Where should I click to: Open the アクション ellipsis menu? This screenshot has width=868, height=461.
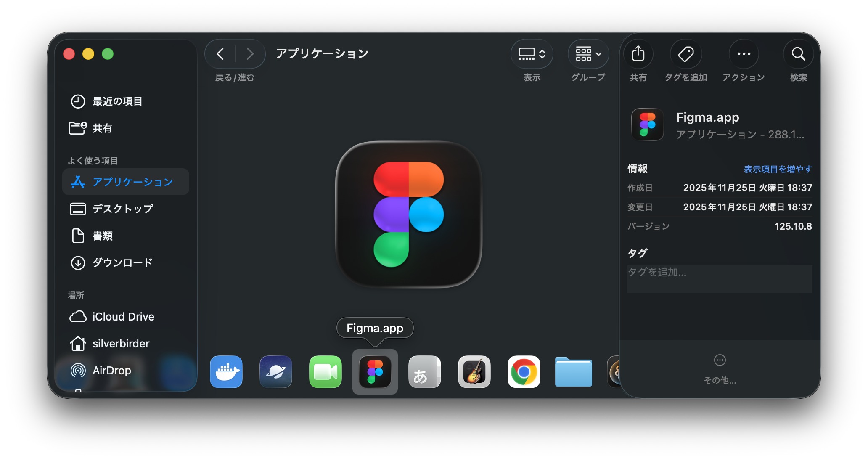pyautogui.click(x=743, y=54)
